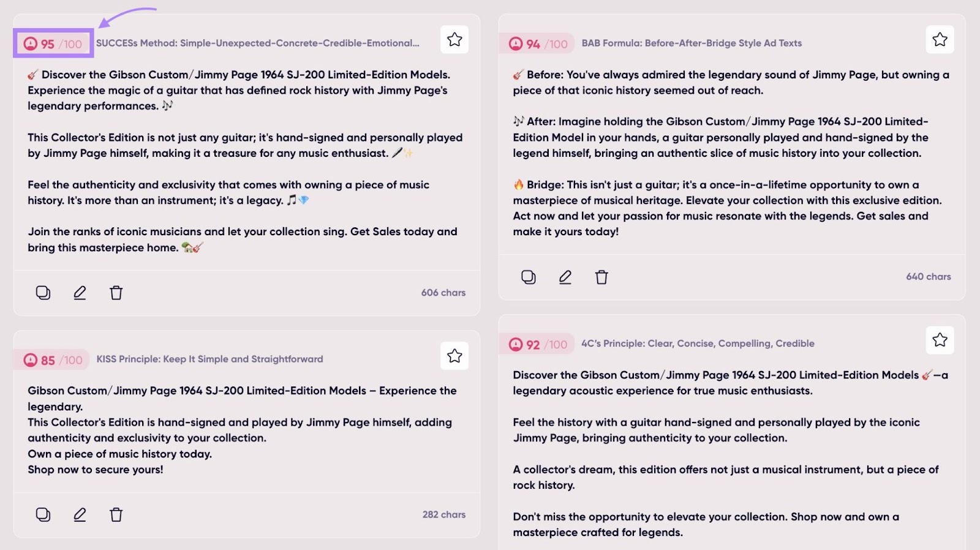Click the 92/100 score badge

[x=538, y=344]
